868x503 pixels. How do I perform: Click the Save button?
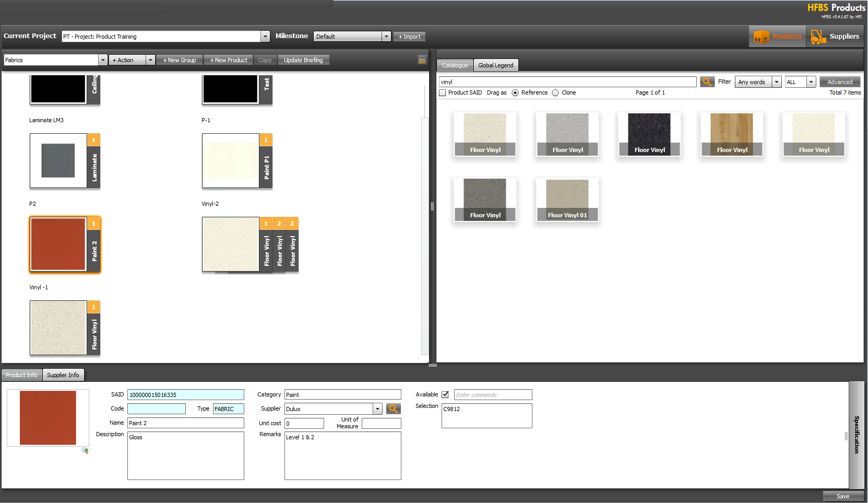(x=843, y=496)
